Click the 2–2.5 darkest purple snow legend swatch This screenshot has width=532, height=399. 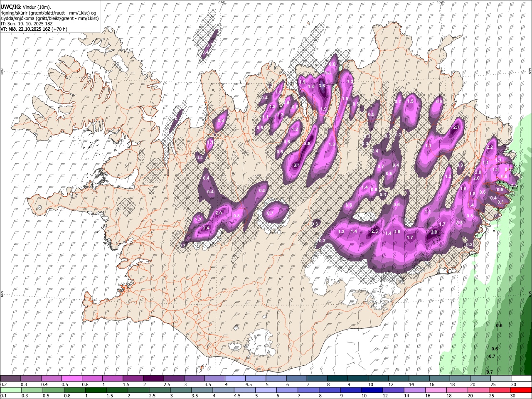pos(153,379)
